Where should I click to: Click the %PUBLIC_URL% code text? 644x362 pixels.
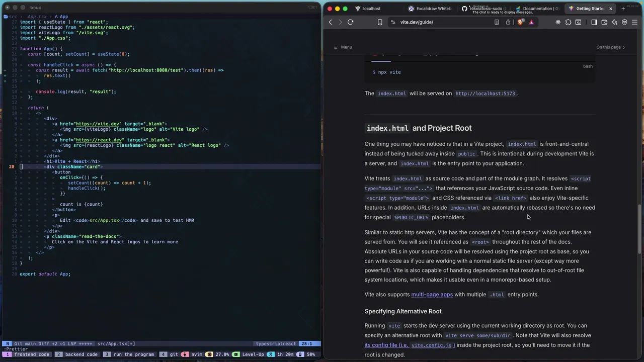(411, 218)
